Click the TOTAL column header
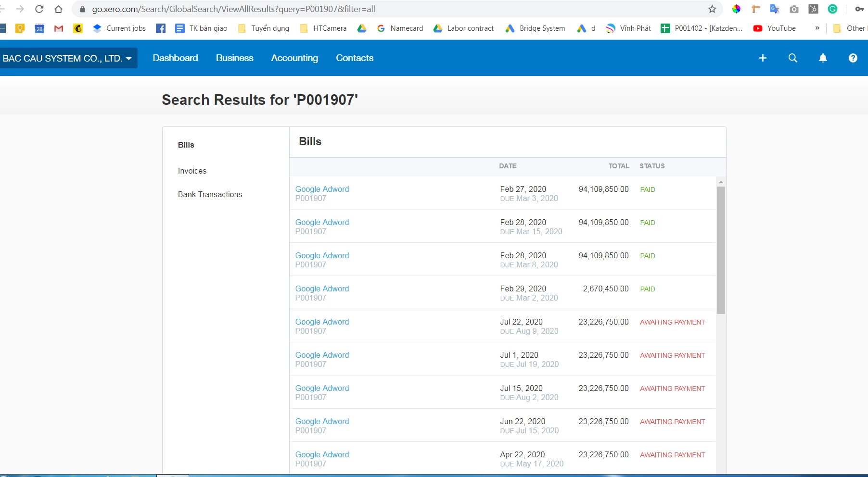 [619, 166]
